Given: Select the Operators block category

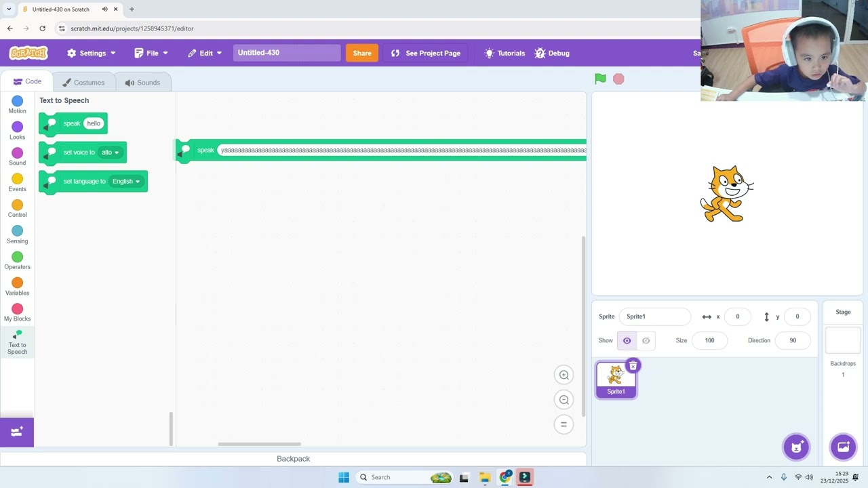Looking at the screenshot, I should [17, 261].
